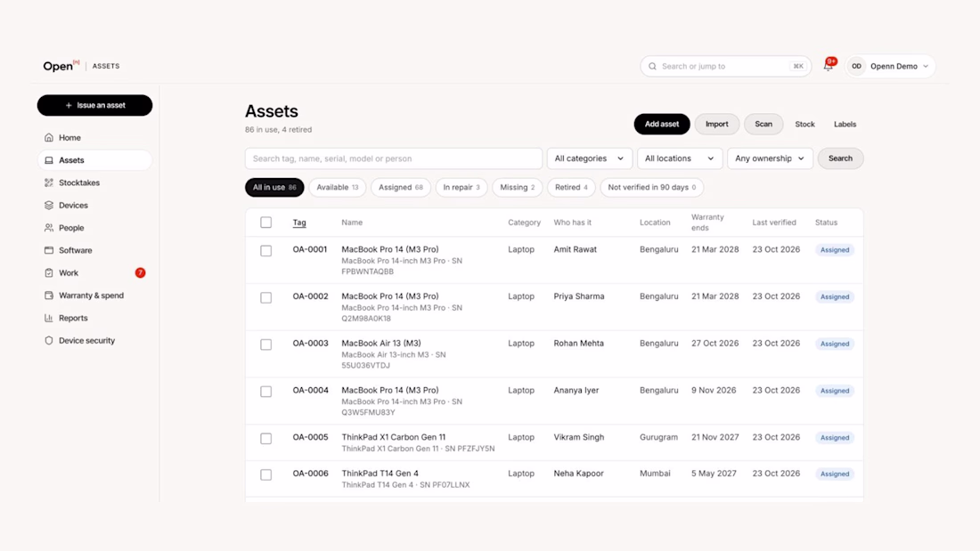Viewport: 980px width, 551px height.
Task: Select the Available filter tab
Action: (338, 188)
